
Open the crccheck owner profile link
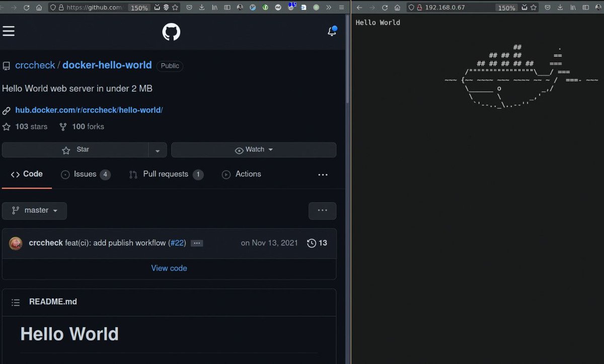point(35,65)
